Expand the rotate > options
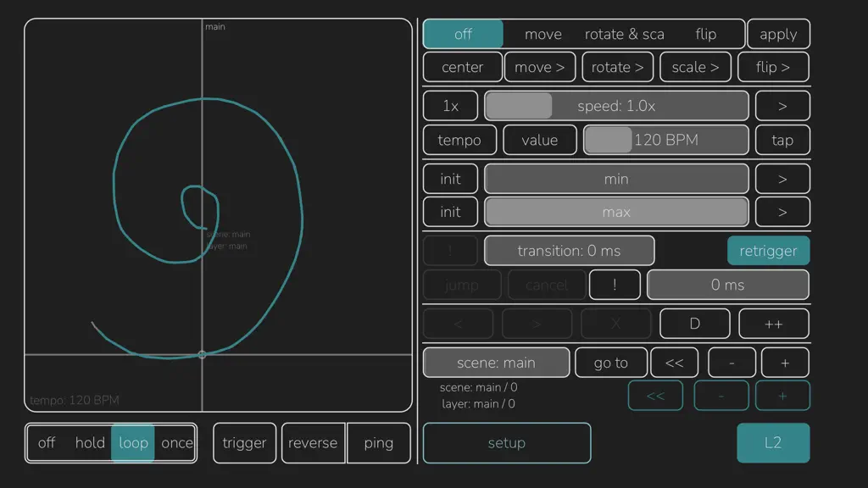The width and height of the screenshot is (868, 488). (617, 67)
